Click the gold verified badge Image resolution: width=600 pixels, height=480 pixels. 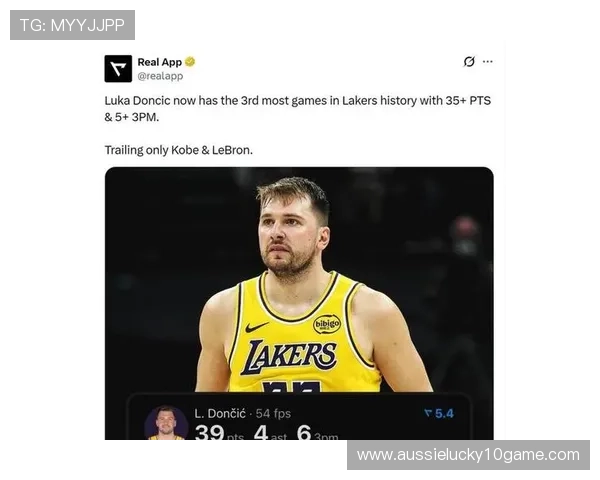[190, 62]
